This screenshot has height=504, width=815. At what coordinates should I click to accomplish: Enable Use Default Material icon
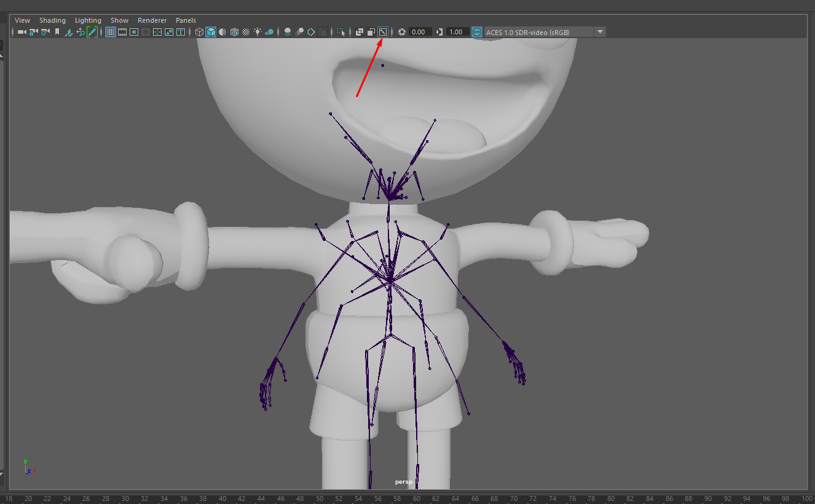[x=222, y=32]
